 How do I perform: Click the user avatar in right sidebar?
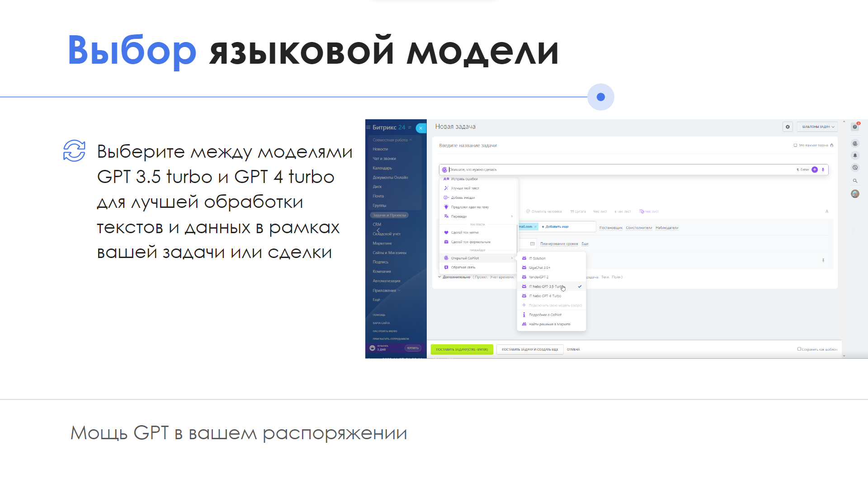click(x=855, y=194)
